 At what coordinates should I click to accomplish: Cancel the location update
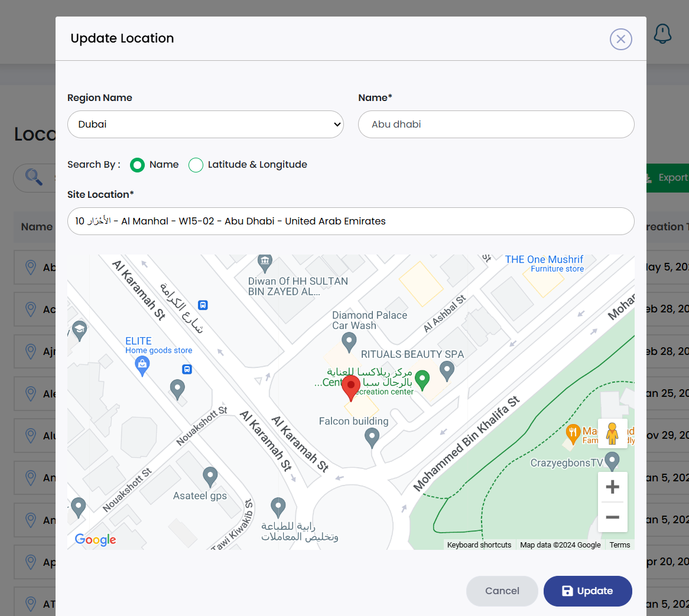502,591
